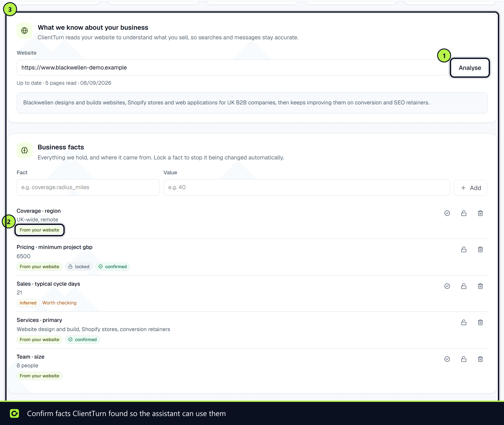Lock the Team size fact
Screen dimensions: 504x425
(x=464, y=359)
